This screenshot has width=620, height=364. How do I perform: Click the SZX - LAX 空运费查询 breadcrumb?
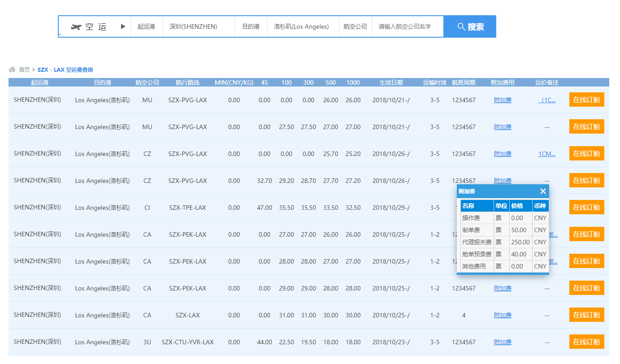[x=65, y=69]
